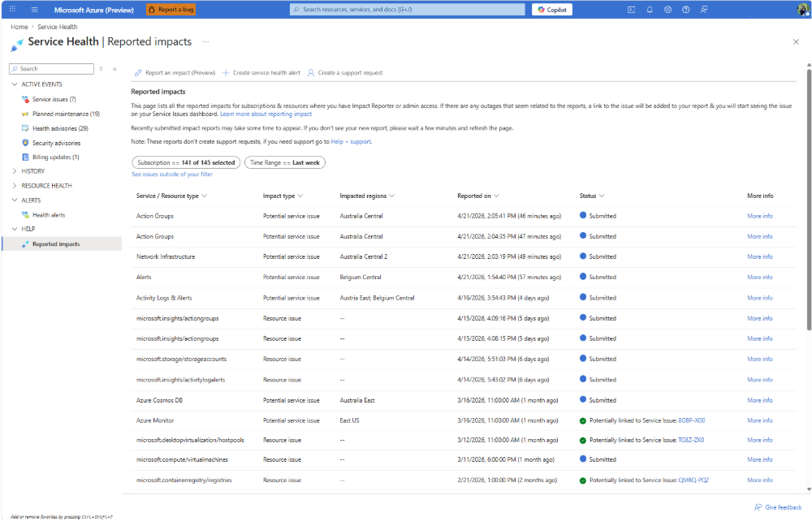Viewport: 812px width, 521px height.
Task: Sort by Status column
Action: coord(592,196)
